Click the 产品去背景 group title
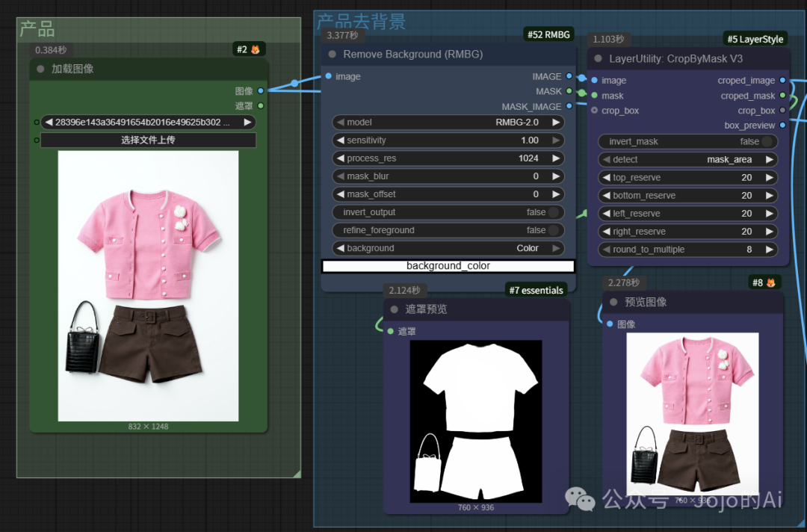 (x=362, y=22)
